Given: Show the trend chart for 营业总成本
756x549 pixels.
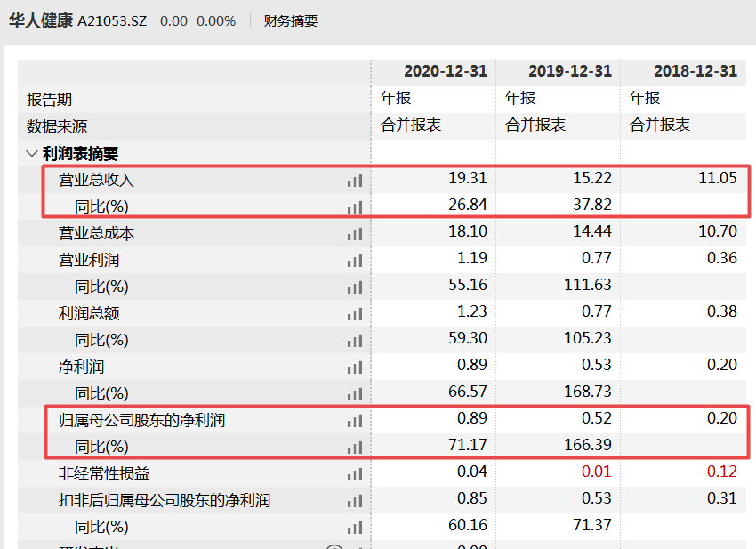Looking at the screenshot, I should pos(355,233).
